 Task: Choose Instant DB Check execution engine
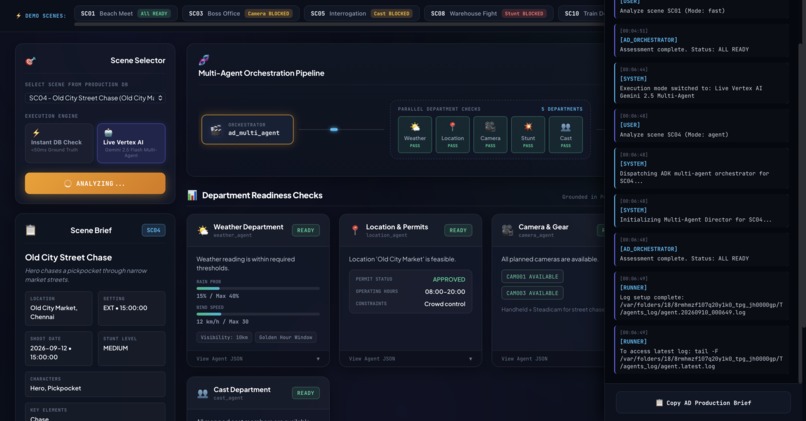point(59,143)
